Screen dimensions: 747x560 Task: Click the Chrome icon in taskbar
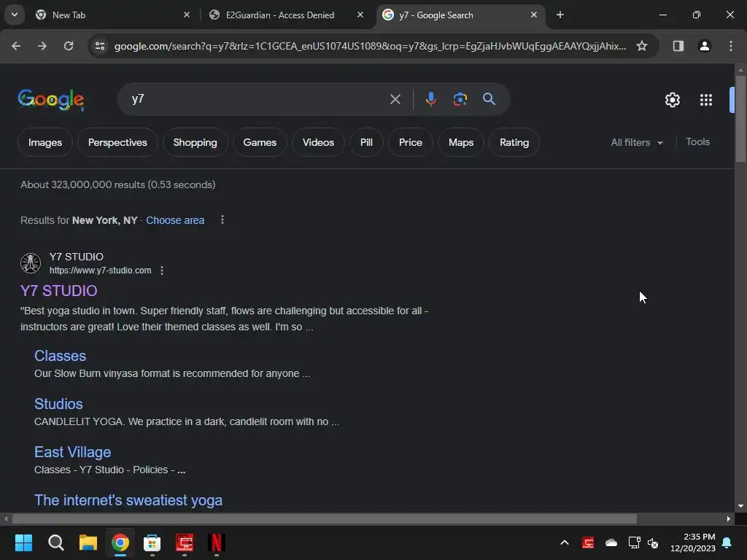pyautogui.click(x=120, y=542)
